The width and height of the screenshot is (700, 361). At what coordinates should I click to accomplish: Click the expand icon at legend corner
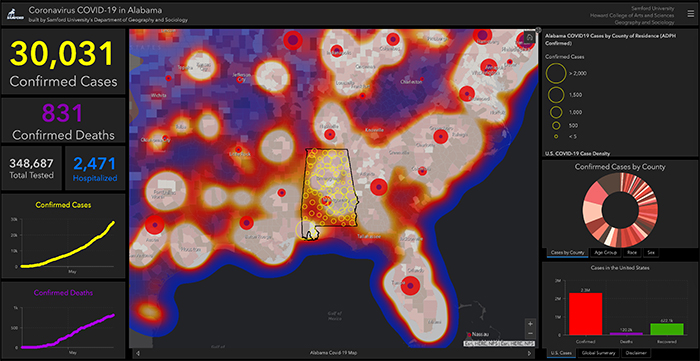(x=538, y=30)
